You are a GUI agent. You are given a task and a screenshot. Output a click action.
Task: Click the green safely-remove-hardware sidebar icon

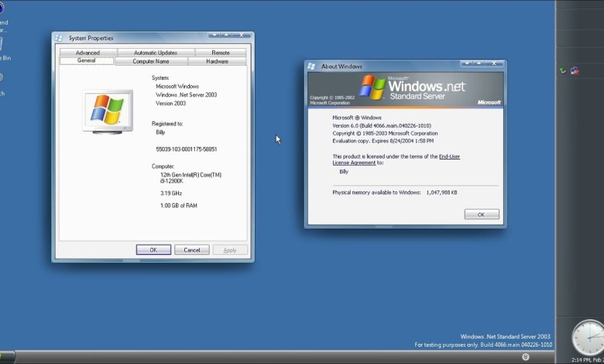(563, 70)
